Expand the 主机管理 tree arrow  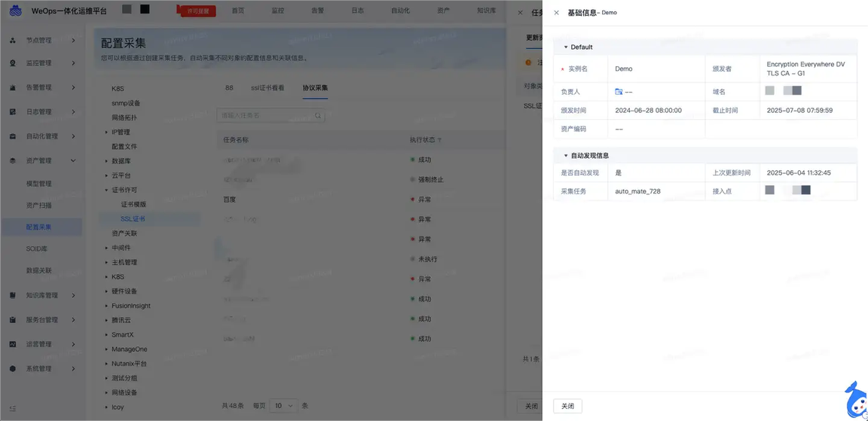pyautogui.click(x=106, y=262)
